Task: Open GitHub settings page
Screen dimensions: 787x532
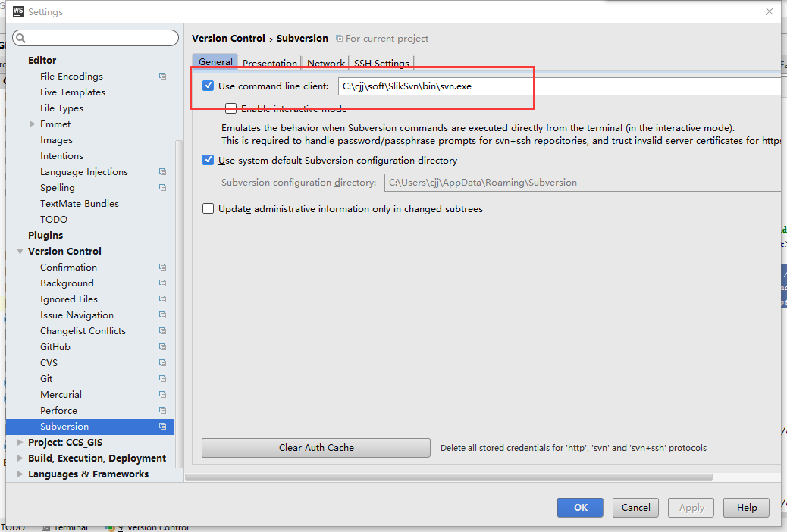Action: (x=55, y=347)
